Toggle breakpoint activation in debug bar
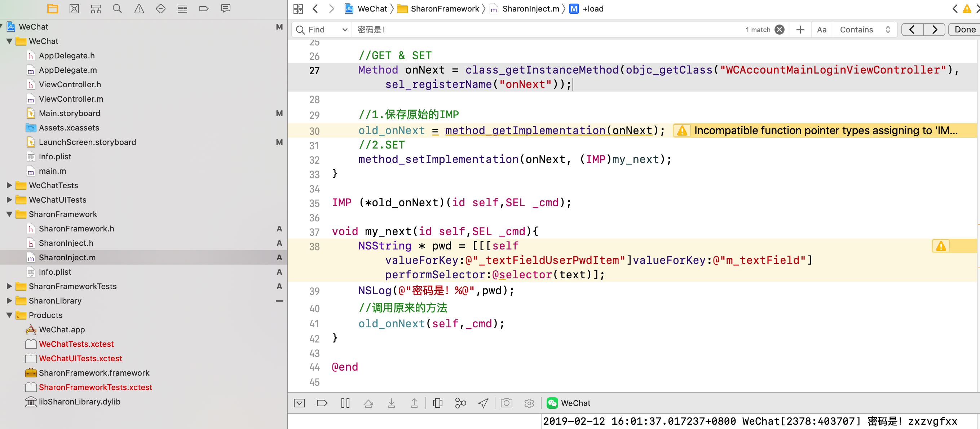The image size is (980, 429). pyautogui.click(x=322, y=403)
